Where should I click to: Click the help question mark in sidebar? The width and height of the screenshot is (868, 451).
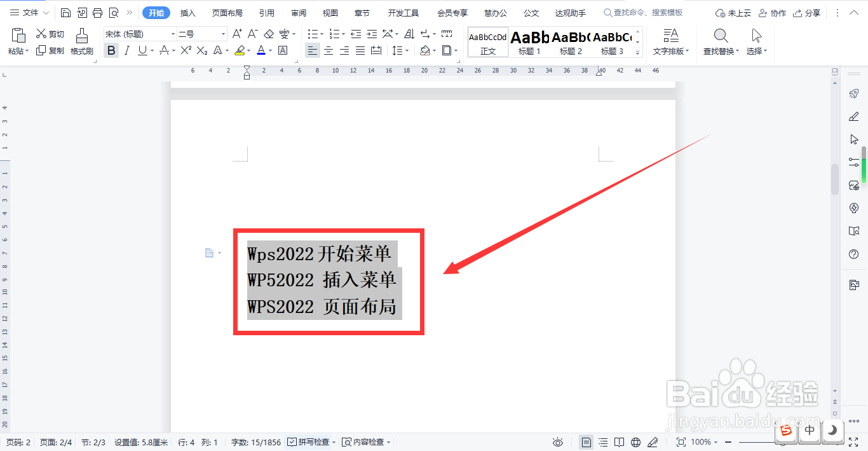pyautogui.click(x=854, y=254)
